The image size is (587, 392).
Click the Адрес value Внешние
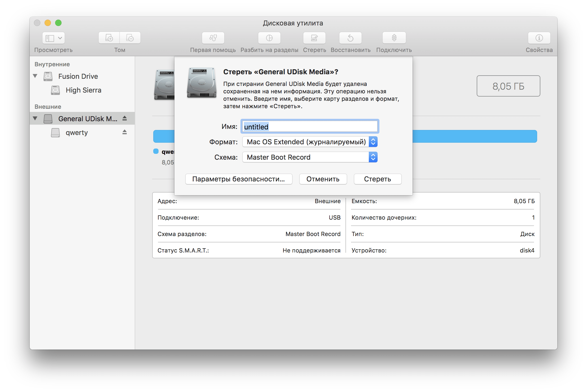coord(328,201)
